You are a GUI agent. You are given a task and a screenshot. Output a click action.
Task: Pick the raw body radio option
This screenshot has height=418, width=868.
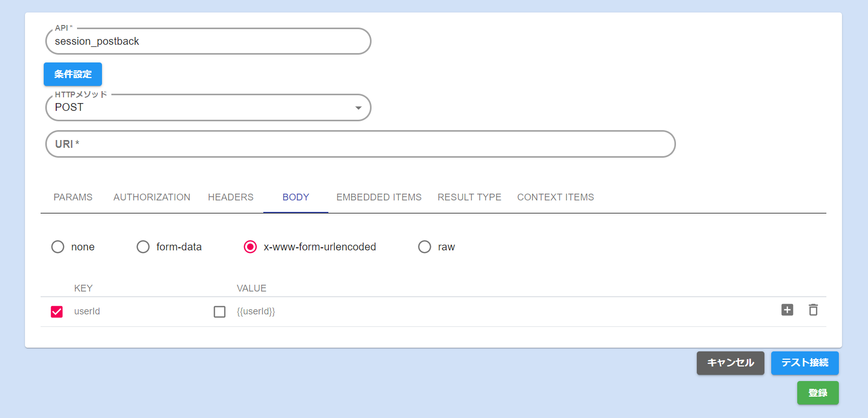coord(425,247)
